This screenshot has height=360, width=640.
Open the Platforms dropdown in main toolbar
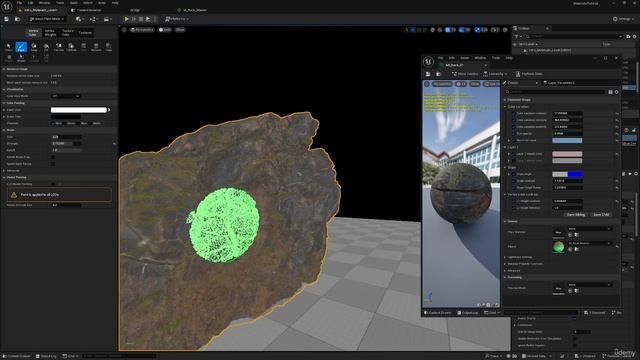pyautogui.click(x=177, y=19)
